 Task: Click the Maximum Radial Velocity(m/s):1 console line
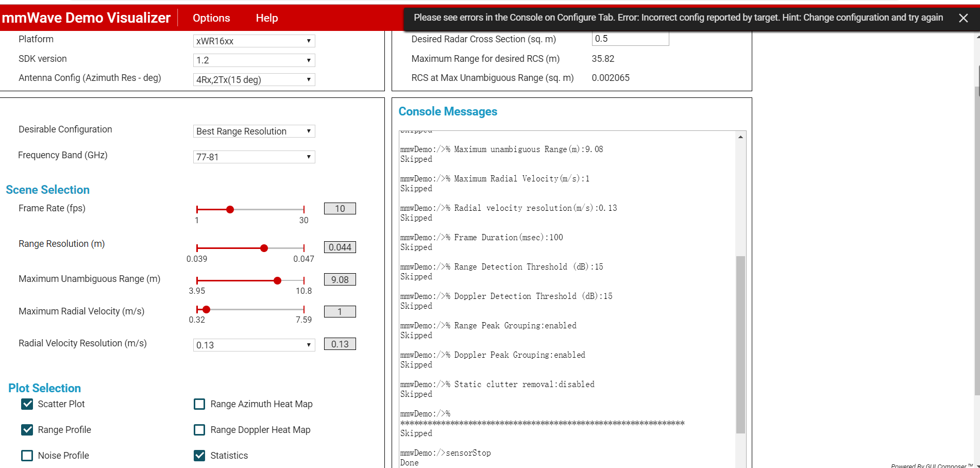coord(495,179)
